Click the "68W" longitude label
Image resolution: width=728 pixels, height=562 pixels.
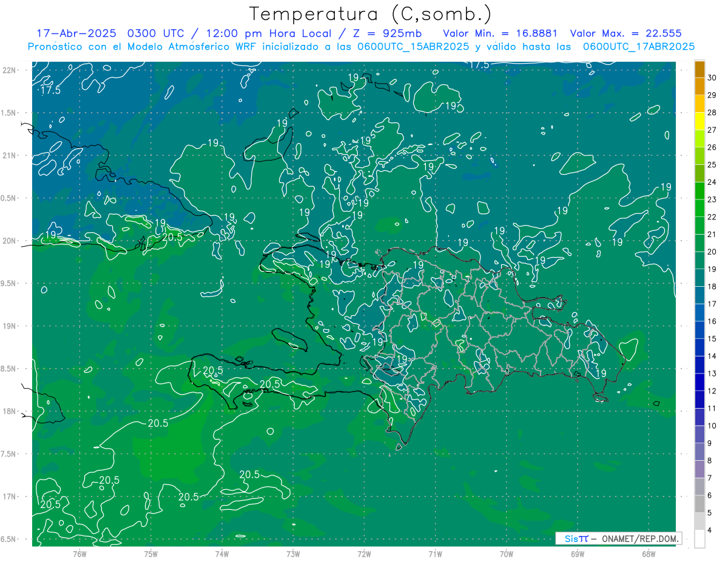649,554
